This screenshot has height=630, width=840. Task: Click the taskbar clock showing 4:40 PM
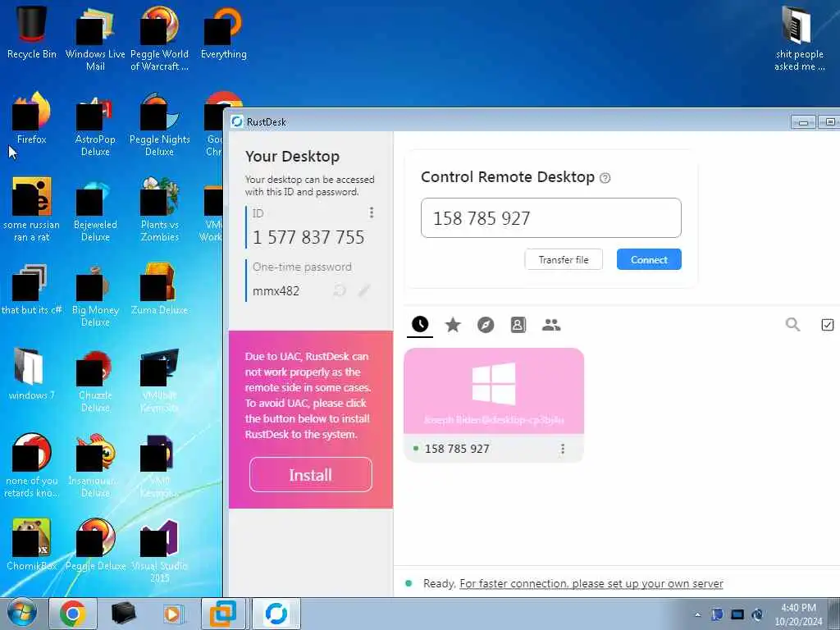point(798,614)
